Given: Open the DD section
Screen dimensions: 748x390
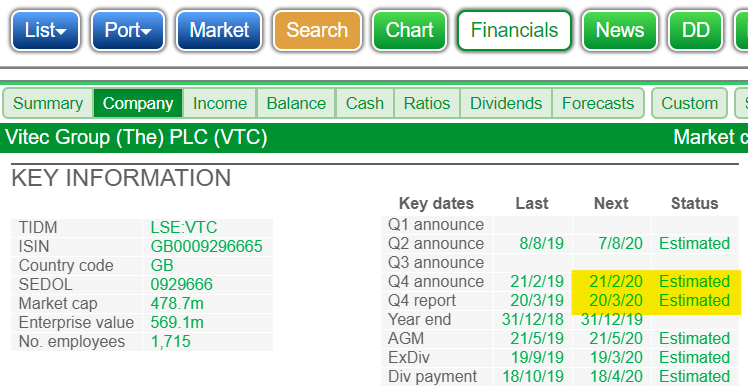Looking at the screenshot, I should 696,31.
